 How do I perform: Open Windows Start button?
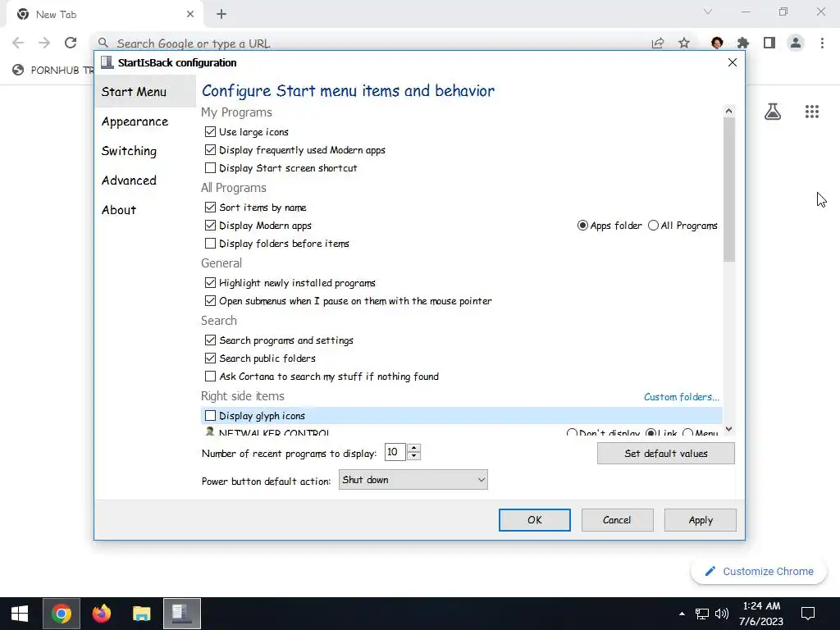(x=20, y=614)
